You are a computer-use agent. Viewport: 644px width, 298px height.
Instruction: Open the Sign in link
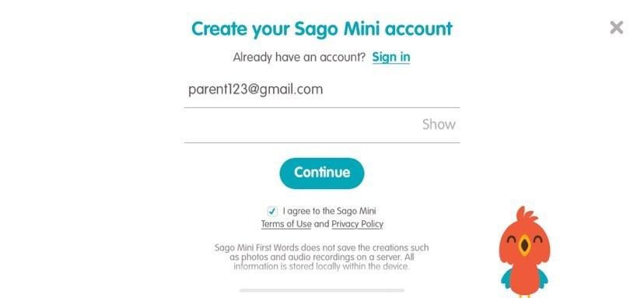[391, 57]
